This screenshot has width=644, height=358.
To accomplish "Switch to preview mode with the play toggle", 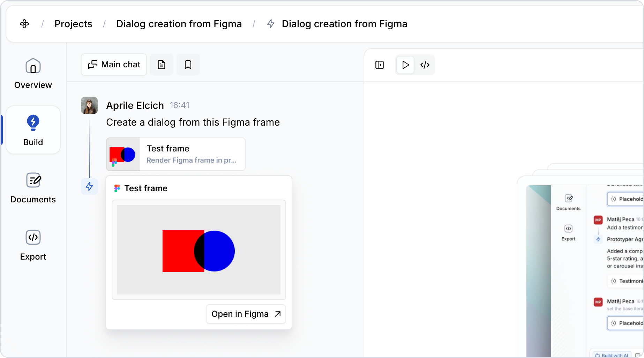I will pyautogui.click(x=405, y=65).
